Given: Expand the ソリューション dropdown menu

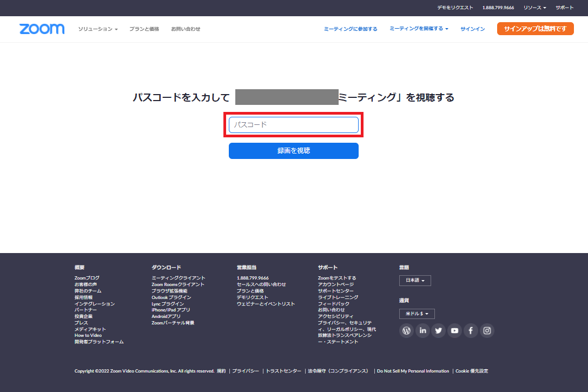Looking at the screenshot, I should (98, 29).
